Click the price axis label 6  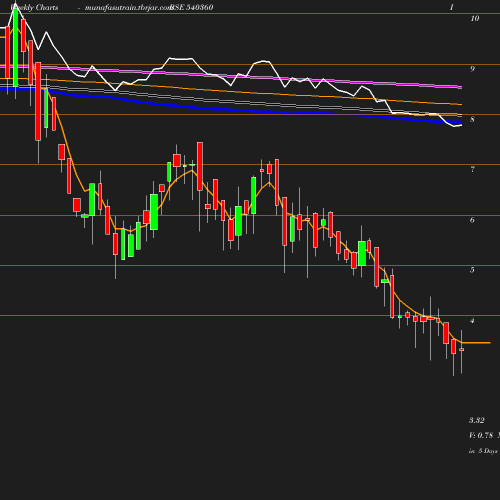pyautogui.click(x=472, y=220)
